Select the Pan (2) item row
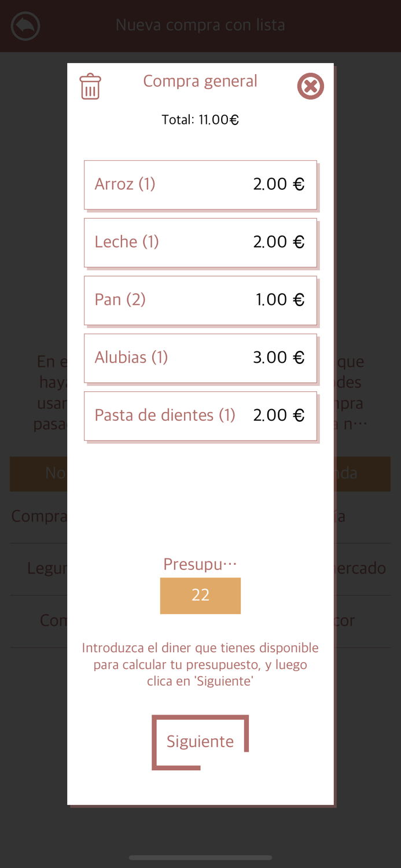Screen dimensions: 401x868 tap(200, 300)
